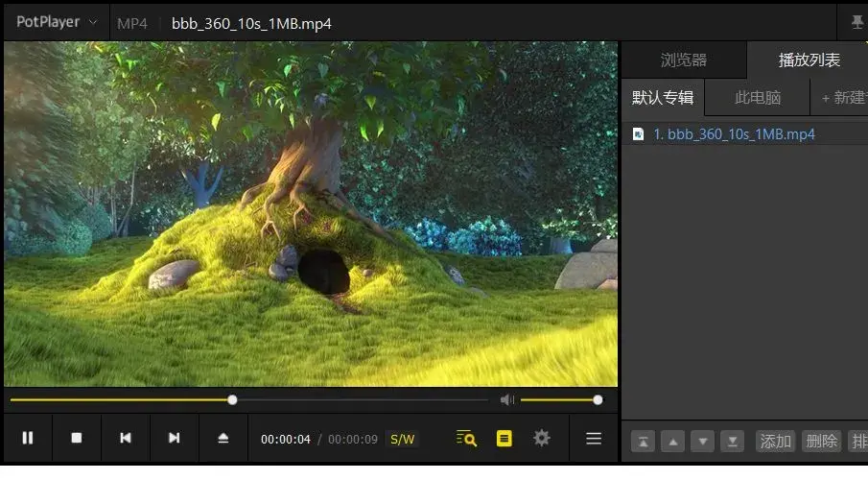Click the 添加 button
868x480 pixels.
tap(776, 442)
